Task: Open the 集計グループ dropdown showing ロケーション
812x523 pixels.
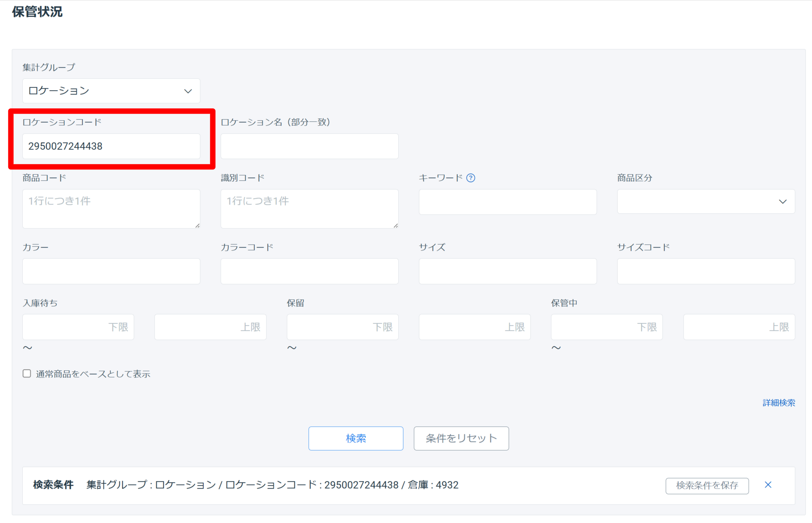Action: (111, 91)
